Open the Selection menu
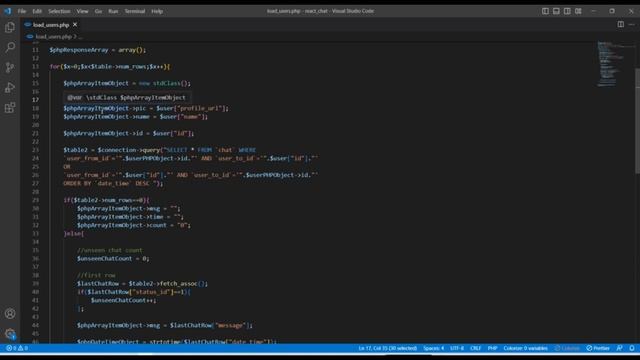Screen dimensions: 640x360 click(x=59, y=11)
